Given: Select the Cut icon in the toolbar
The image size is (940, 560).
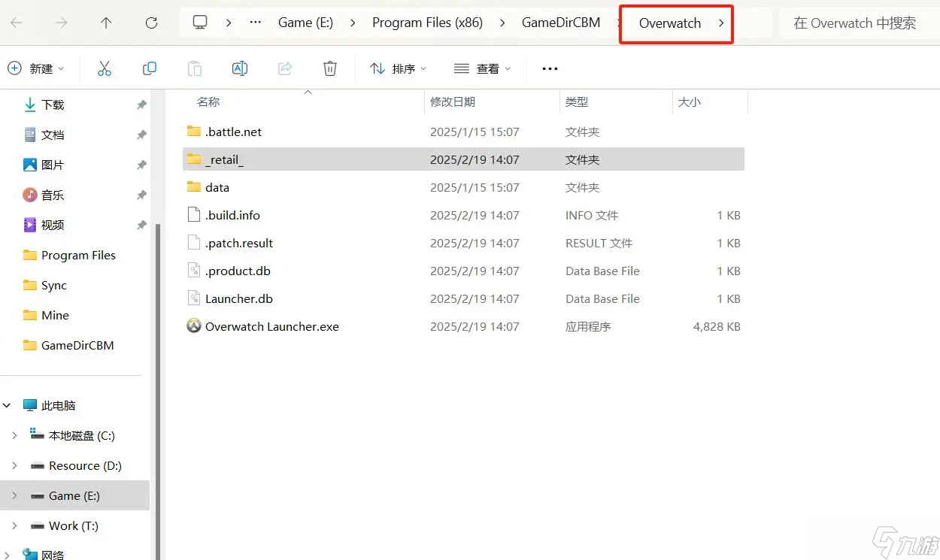Looking at the screenshot, I should tap(105, 68).
